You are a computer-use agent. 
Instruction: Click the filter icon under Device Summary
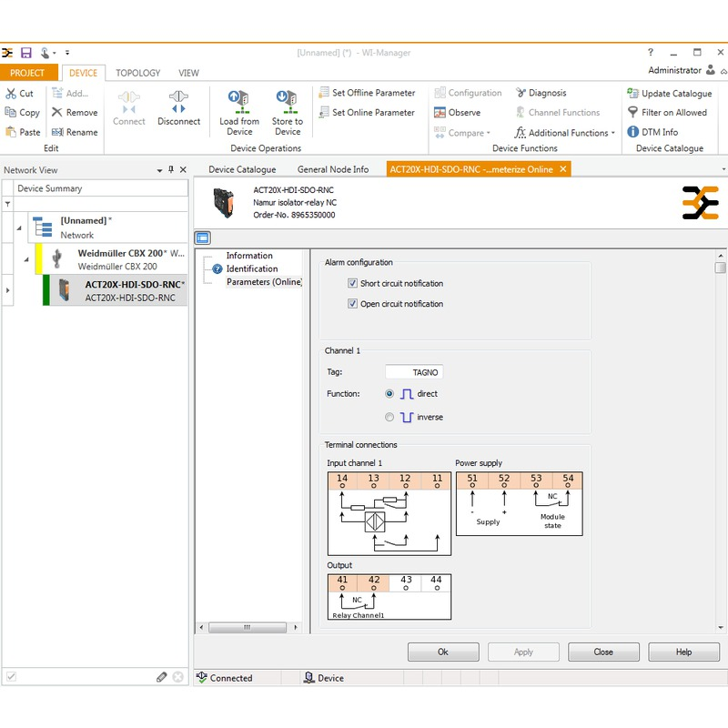click(8, 204)
